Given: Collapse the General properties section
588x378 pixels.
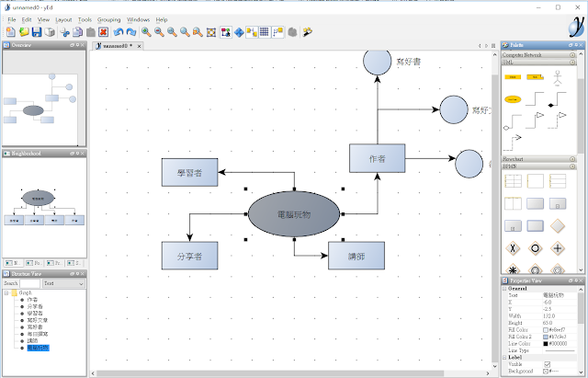Looking at the screenshot, I should [504, 289].
